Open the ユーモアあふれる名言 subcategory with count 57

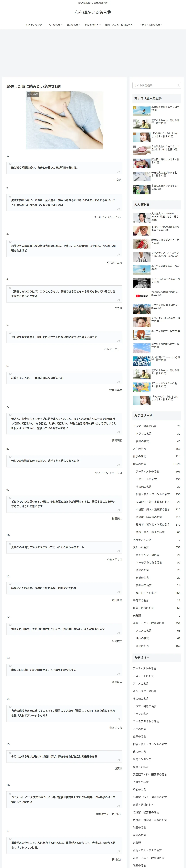click(x=158, y=562)
